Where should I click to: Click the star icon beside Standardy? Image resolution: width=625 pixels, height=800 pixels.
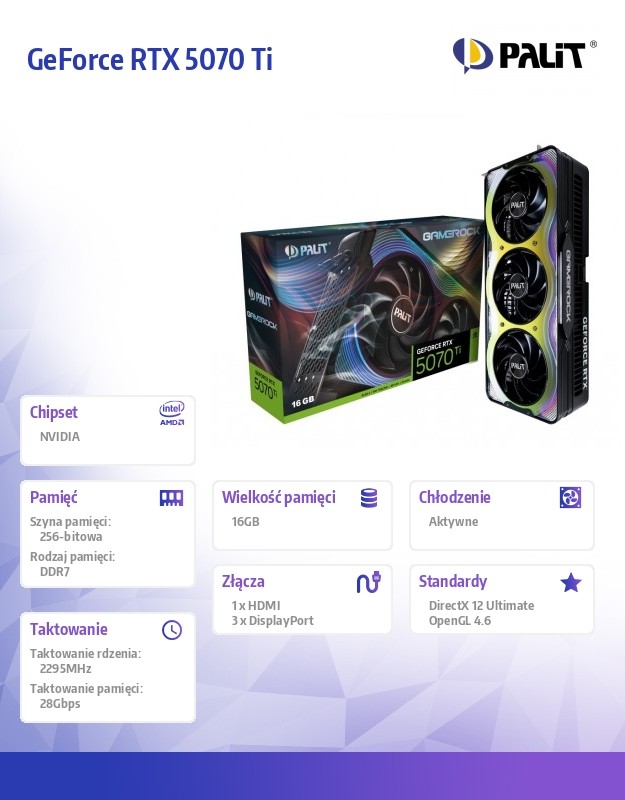570,583
